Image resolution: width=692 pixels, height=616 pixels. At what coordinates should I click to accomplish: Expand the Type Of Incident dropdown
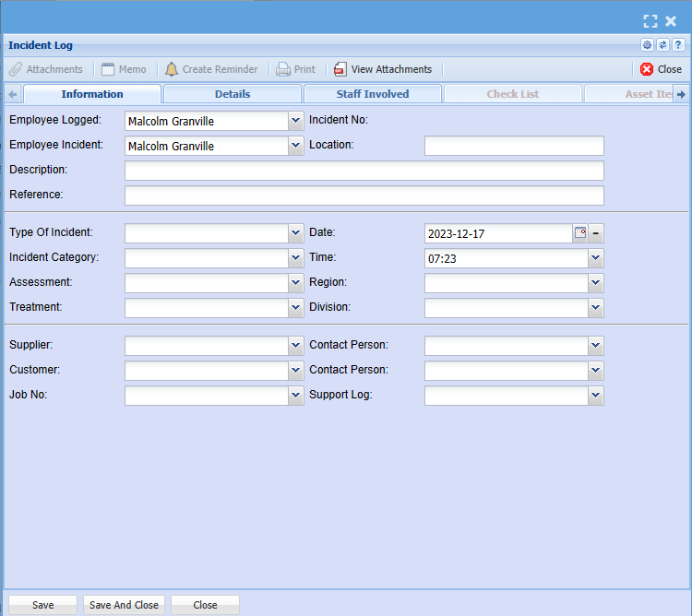[295, 233]
